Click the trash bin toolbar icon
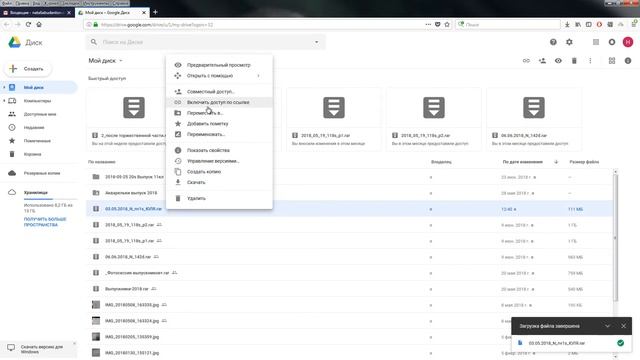The width and height of the screenshot is (640, 360). (x=574, y=61)
